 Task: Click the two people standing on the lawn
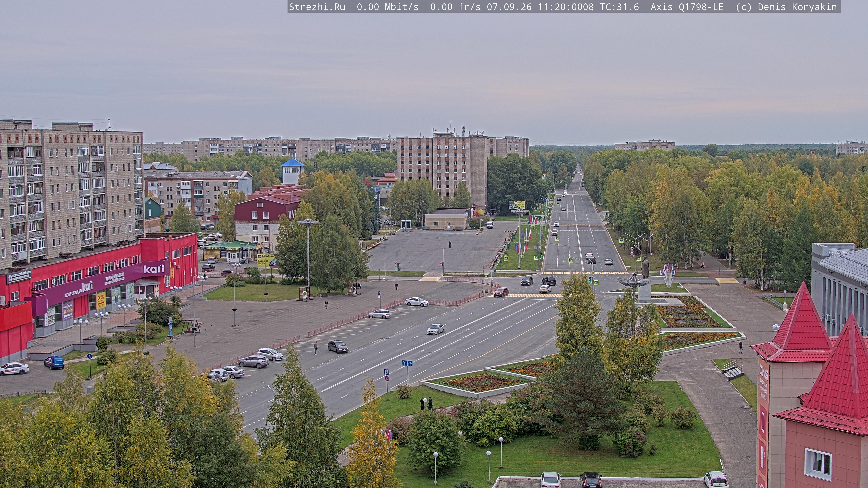point(426,403)
